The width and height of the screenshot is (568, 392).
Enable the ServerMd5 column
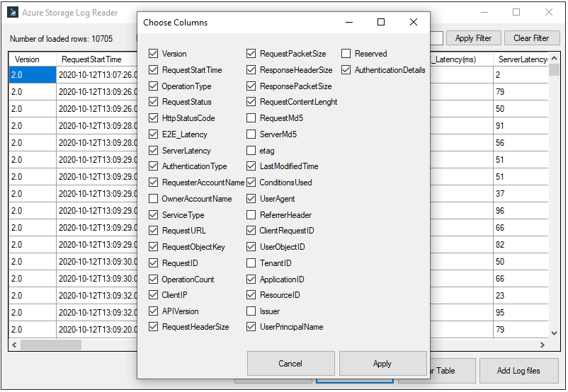(251, 134)
